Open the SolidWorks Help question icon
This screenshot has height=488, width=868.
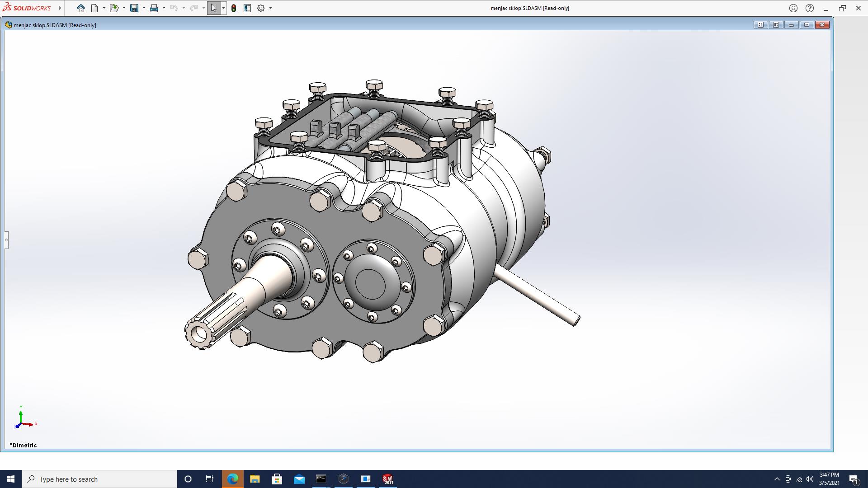point(810,8)
